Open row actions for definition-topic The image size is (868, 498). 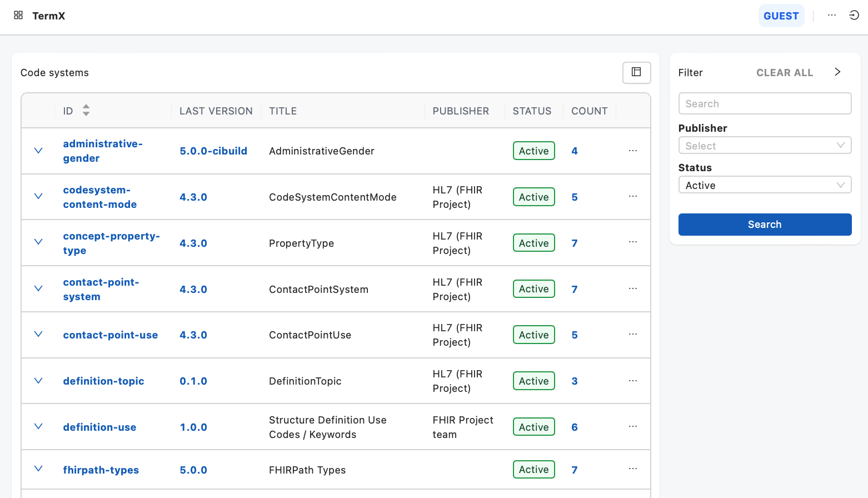pyautogui.click(x=632, y=381)
